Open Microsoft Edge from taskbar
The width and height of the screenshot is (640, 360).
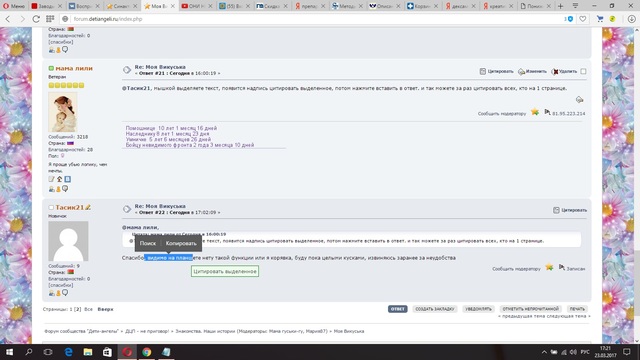click(69, 352)
